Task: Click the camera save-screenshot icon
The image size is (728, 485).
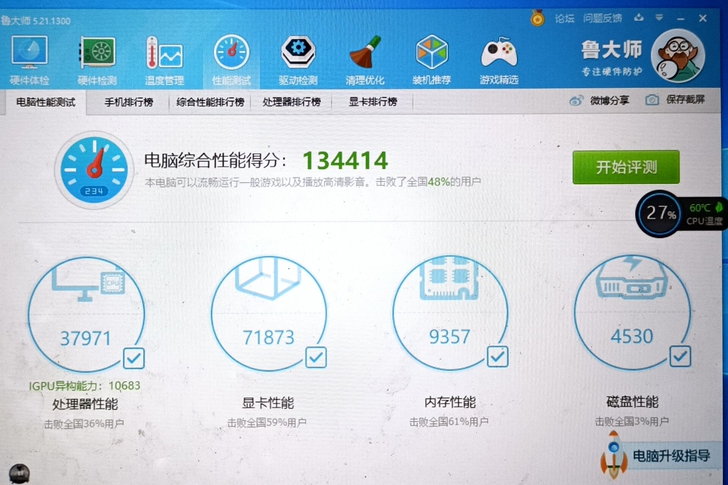Action: [x=652, y=100]
